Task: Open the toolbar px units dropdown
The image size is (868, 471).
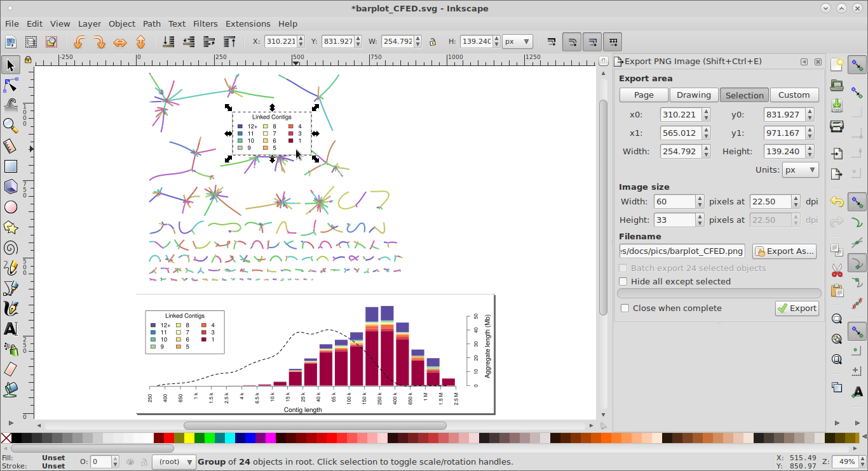Action: (x=517, y=42)
